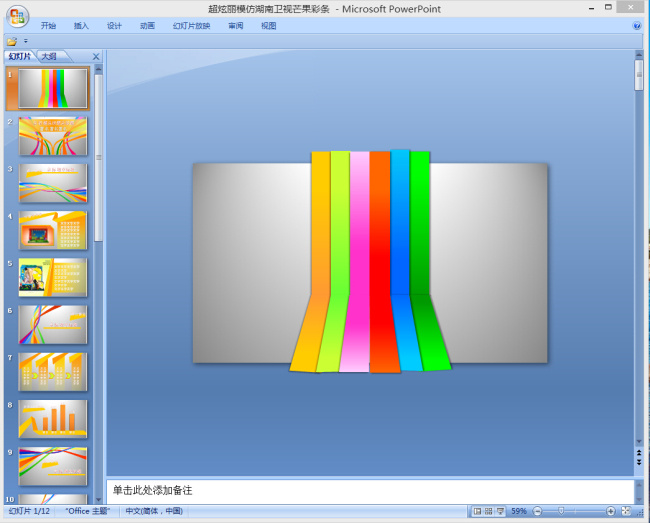The width and height of the screenshot is (650, 523).
Task: Click the zoom in plus button
Action: point(610,511)
